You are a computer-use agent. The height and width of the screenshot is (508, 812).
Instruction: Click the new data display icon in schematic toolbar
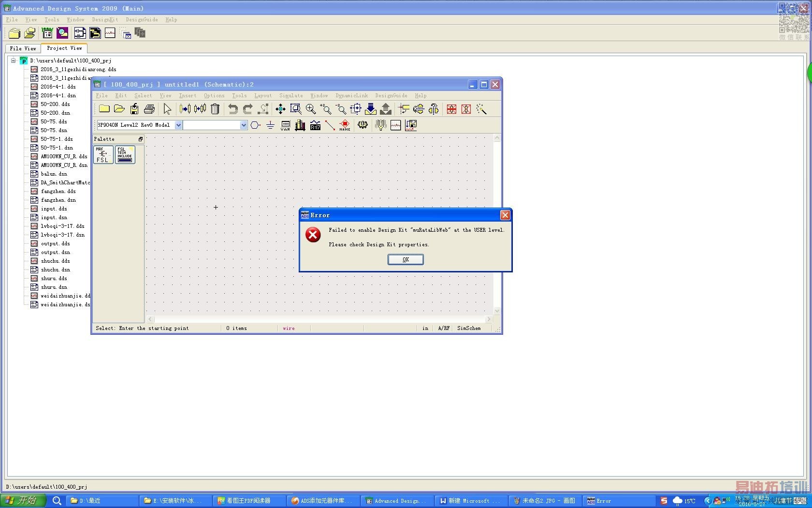pyautogui.click(x=395, y=125)
